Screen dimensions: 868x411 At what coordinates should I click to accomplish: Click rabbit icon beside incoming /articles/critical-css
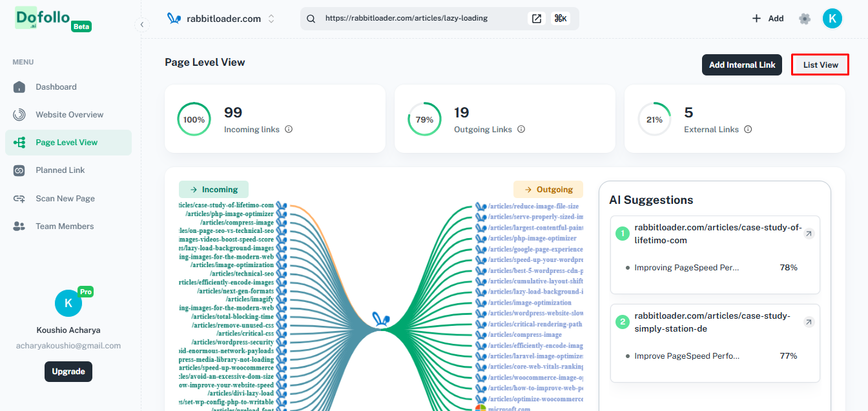282,334
